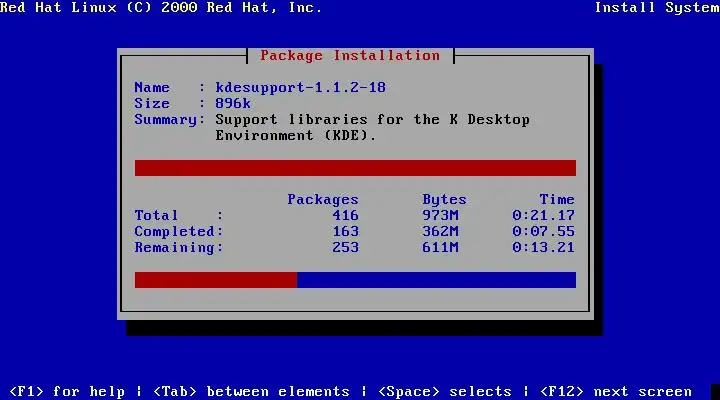Screen dimensions: 720x400
Task: Click remaining packages value 253
Action: [x=345, y=248]
